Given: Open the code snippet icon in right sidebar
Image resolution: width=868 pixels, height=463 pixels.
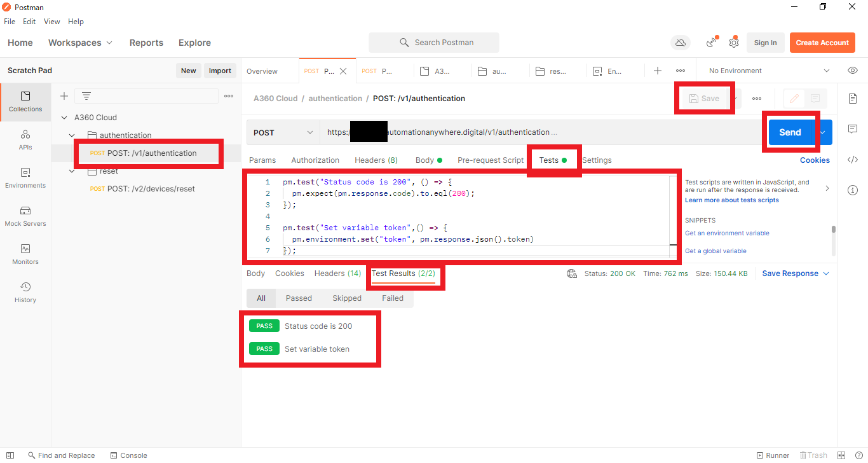Looking at the screenshot, I should pos(853,160).
